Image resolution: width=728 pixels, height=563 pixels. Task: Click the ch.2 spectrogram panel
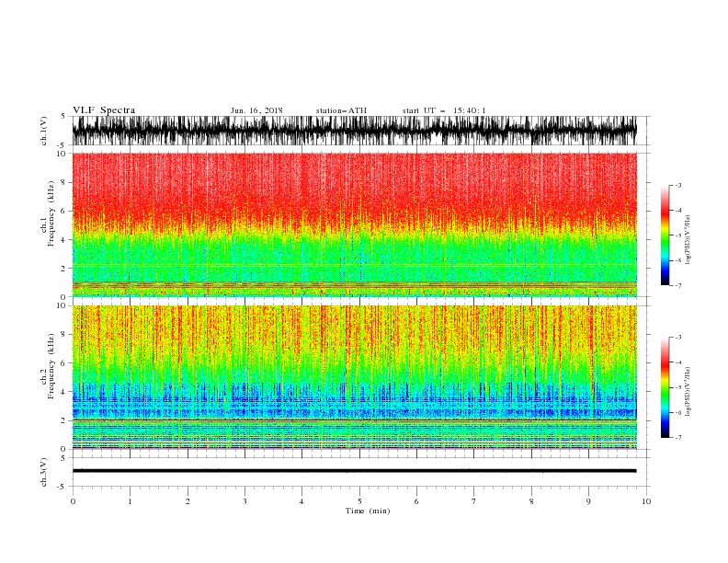click(354, 377)
